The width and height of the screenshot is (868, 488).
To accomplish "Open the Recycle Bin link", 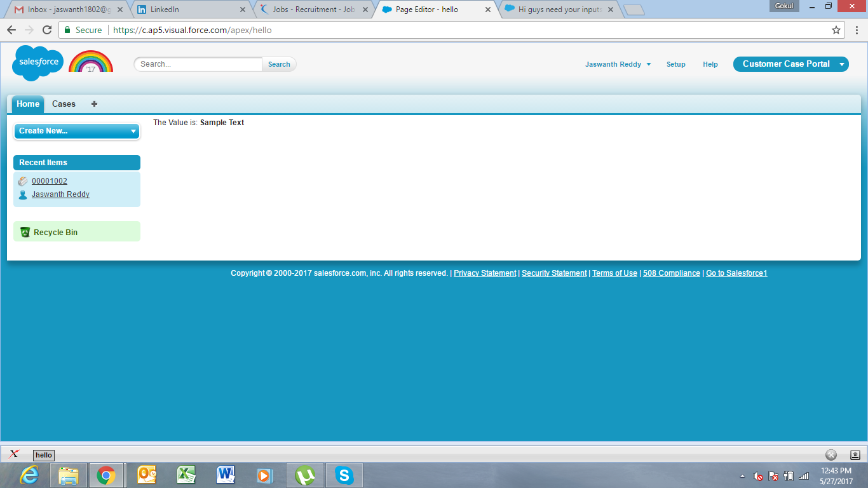I will point(55,233).
